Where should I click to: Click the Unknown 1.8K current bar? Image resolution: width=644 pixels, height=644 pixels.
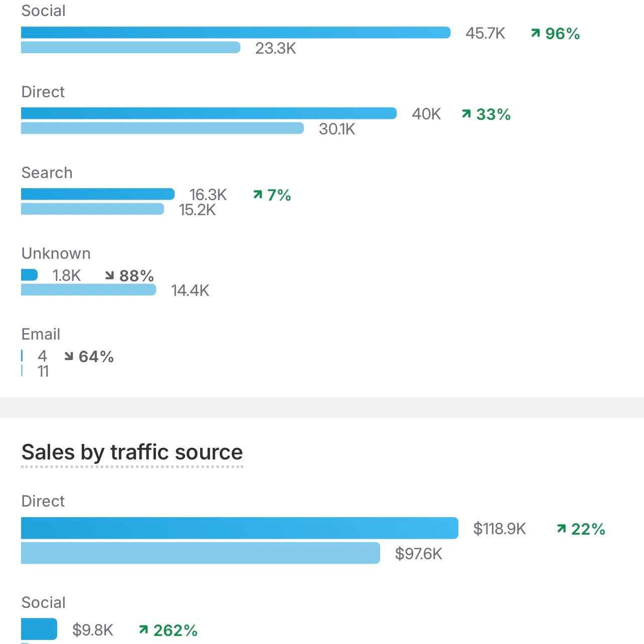tap(29, 275)
